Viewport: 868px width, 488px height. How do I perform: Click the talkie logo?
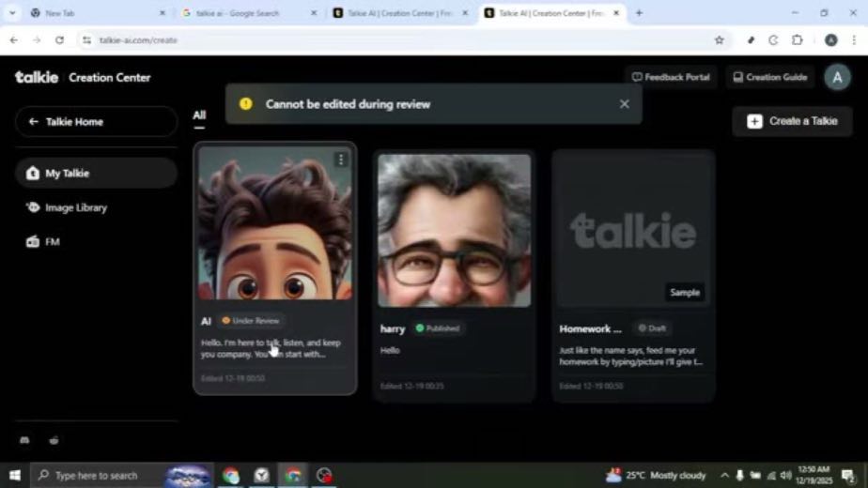(37, 78)
